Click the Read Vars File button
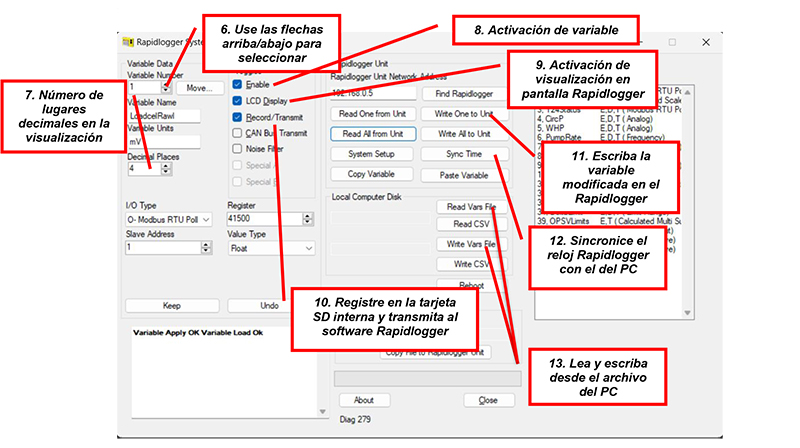This screenshot has width=800, height=448. point(471,207)
